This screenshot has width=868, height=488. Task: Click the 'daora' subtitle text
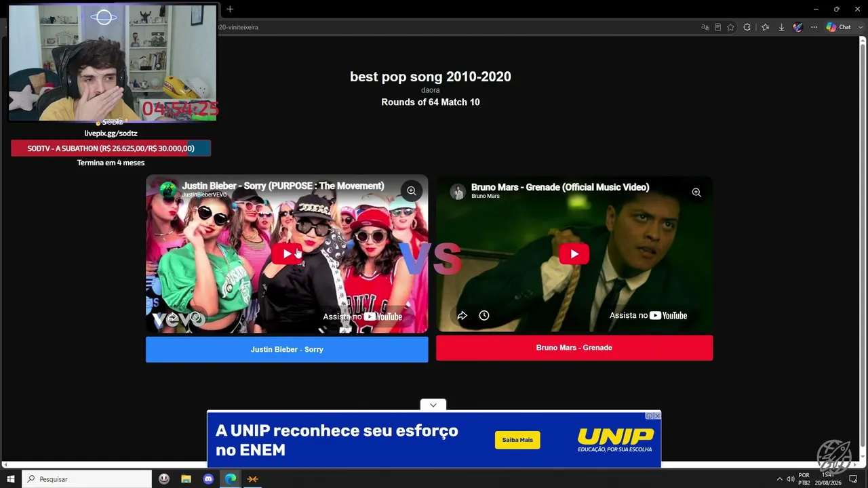[431, 90]
